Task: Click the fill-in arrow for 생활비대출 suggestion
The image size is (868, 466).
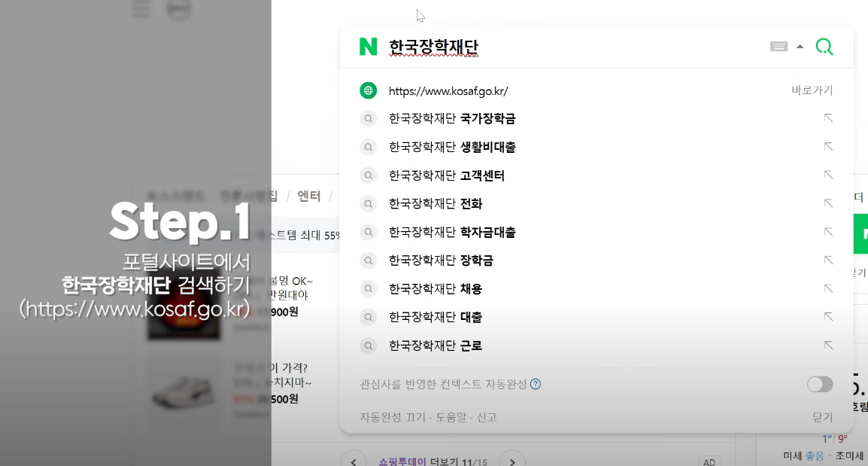Action: click(x=828, y=146)
